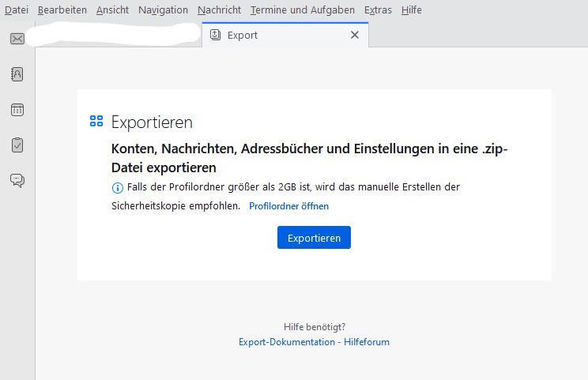This screenshot has height=380, width=588.
Task: Open the Ansicht menu
Action: point(112,10)
